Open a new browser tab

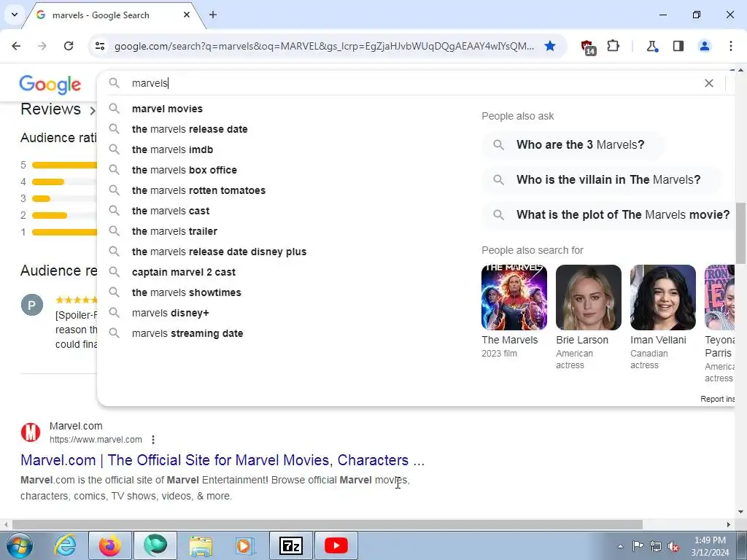pos(213,15)
